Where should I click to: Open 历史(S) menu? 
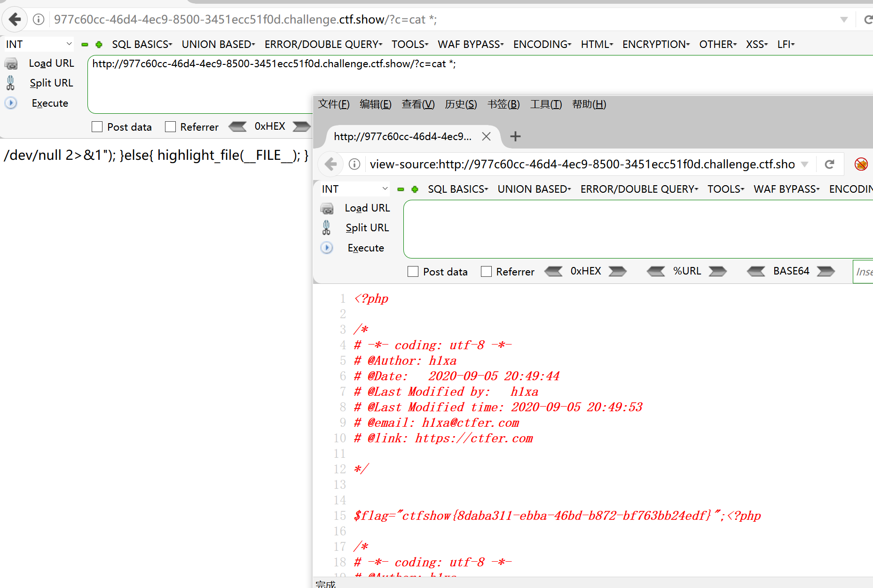[461, 104]
